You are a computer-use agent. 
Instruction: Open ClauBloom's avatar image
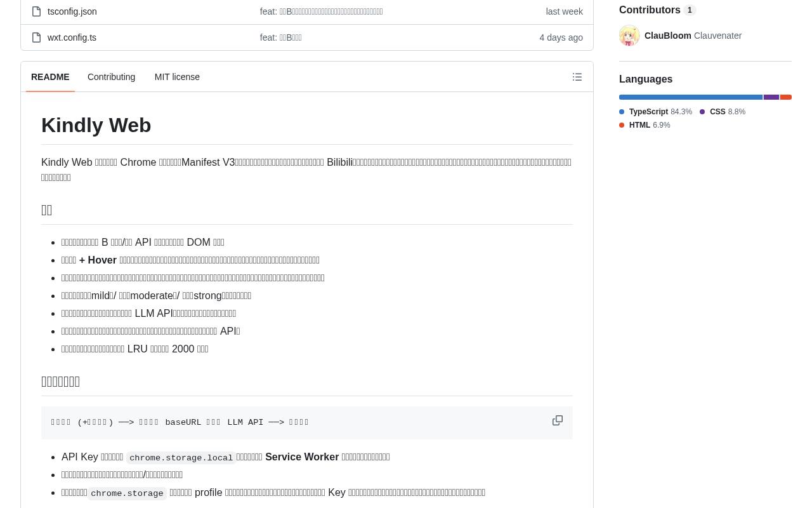[629, 36]
